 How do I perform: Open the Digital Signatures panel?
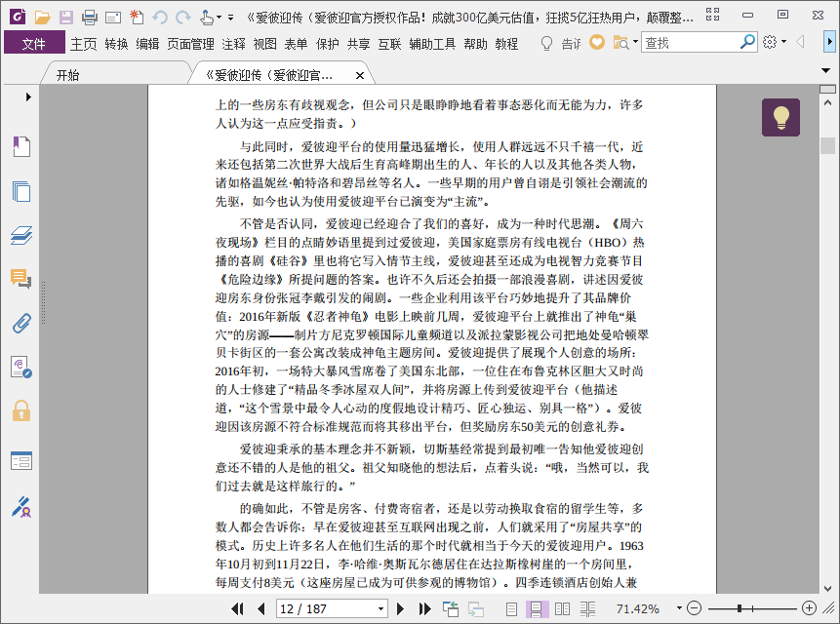pyautogui.click(x=21, y=368)
